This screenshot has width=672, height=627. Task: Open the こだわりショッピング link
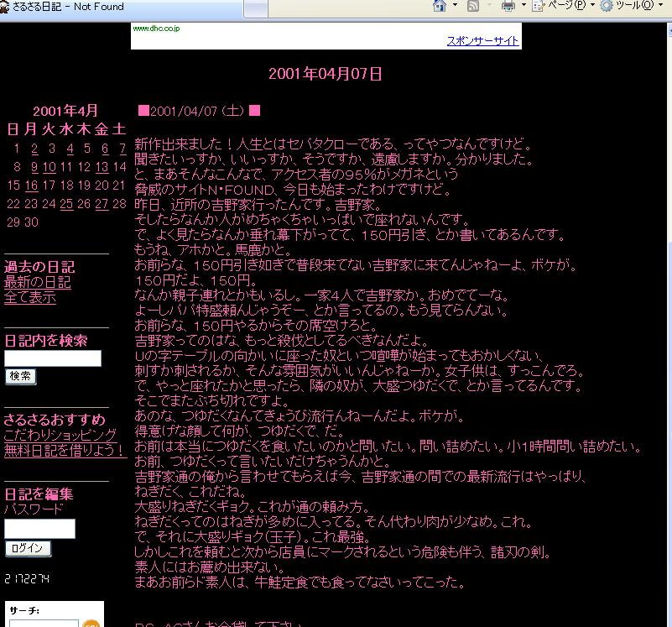coord(60,435)
